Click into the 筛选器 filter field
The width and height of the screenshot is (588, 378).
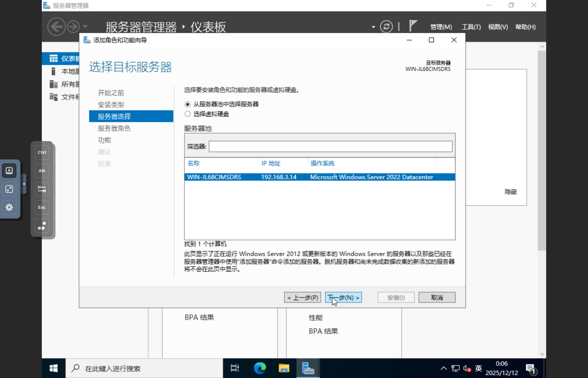tap(330, 146)
